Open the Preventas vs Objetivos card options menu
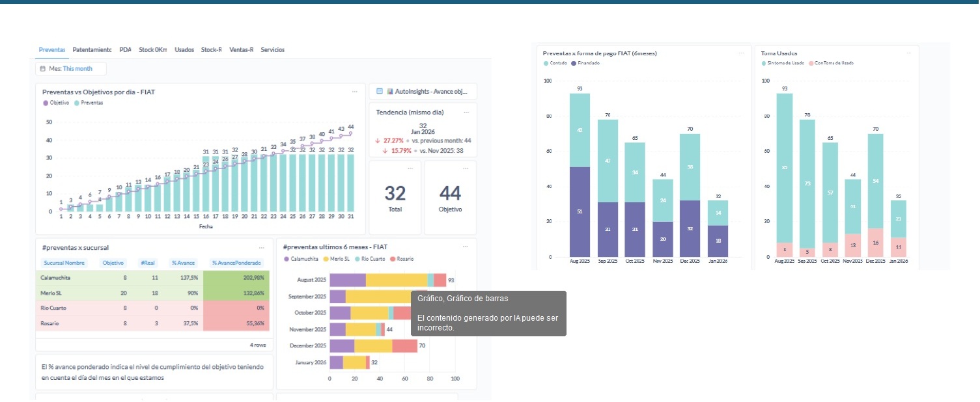Viewport: 980px width, 402px height. (354, 92)
